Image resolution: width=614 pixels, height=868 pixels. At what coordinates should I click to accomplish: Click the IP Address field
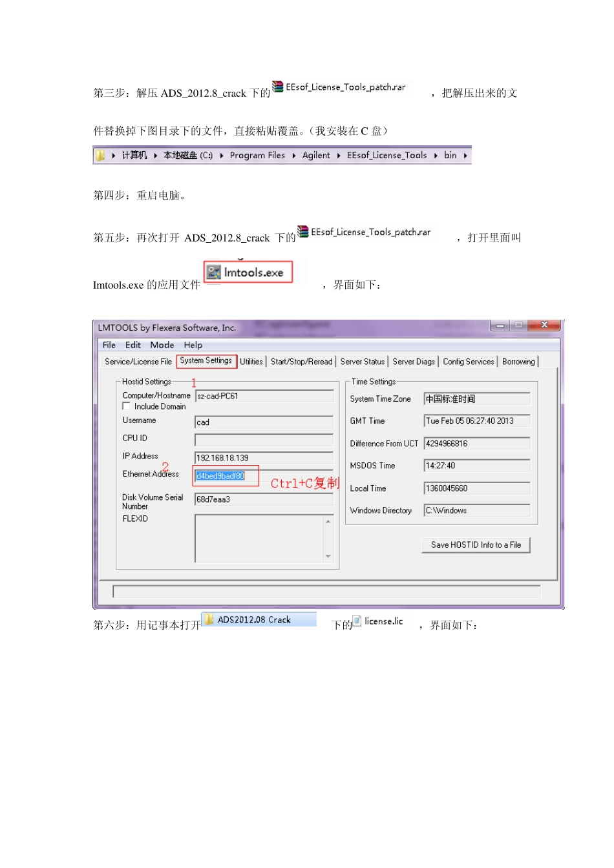pos(264,458)
